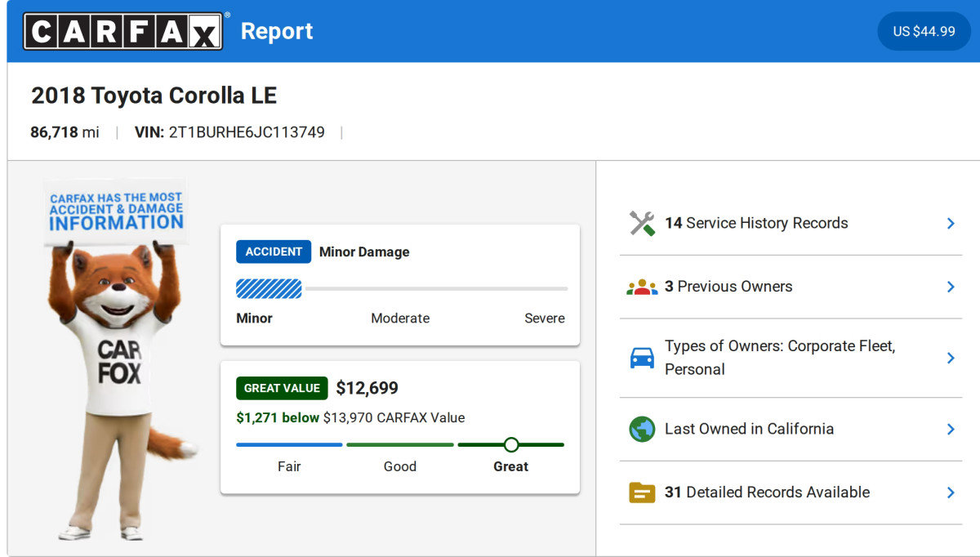Click the ACCIDENT badge label
Viewport: 980px width, 557px height.
pyautogui.click(x=274, y=252)
